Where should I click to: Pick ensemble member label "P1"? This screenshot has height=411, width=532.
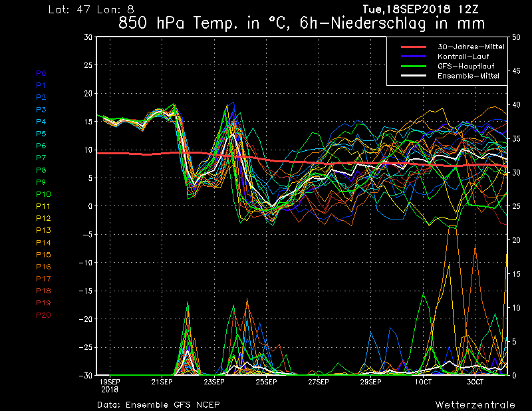41,85
